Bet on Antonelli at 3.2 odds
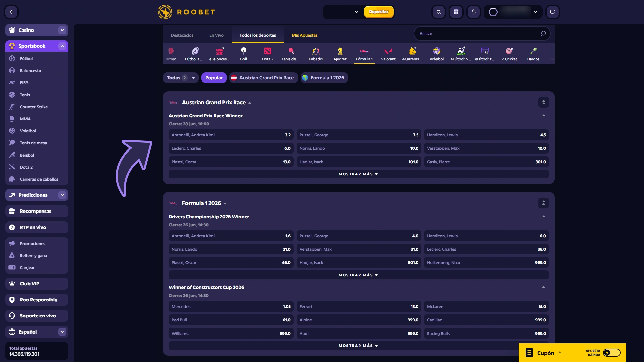The width and height of the screenshot is (644, 362). (x=231, y=135)
